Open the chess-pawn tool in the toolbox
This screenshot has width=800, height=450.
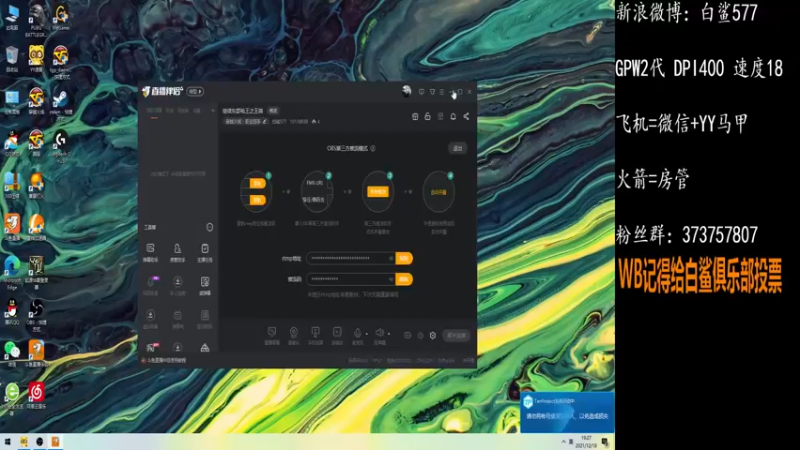click(x=178, y=252)
